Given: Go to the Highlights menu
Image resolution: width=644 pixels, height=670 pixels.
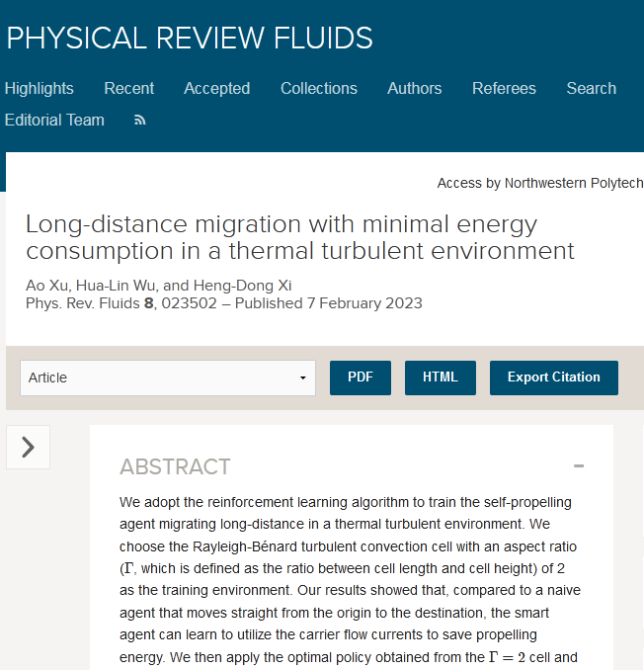Looking at the screenshot, I should pyautogui.click(x=40, y=88).
